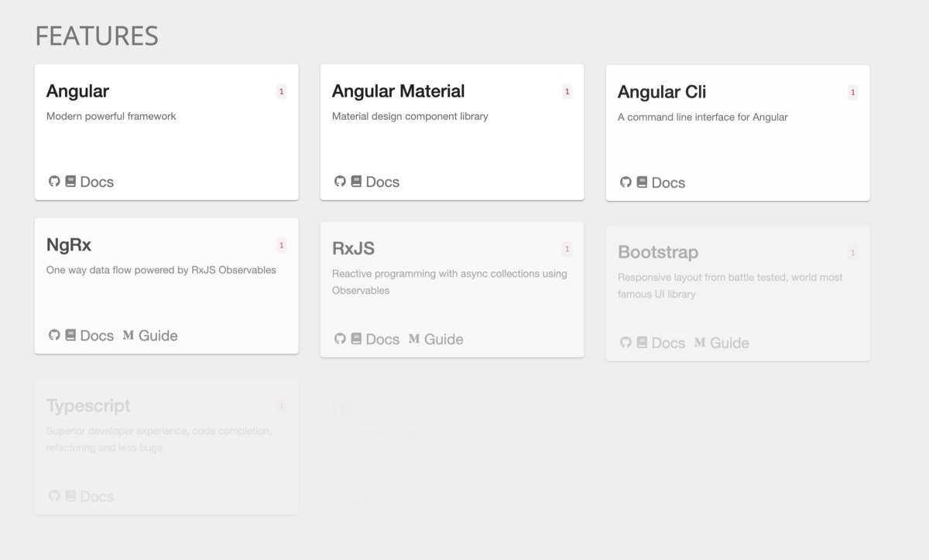This screenshot has width=929, height=560.
Task: Select the "NgRx" card title
Action: pos(69,245)
